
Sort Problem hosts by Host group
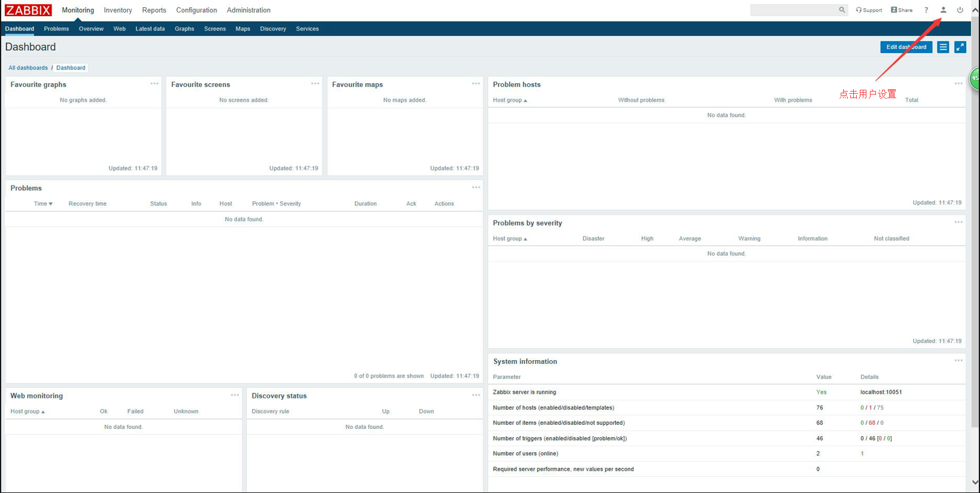(x=510, y=100)
